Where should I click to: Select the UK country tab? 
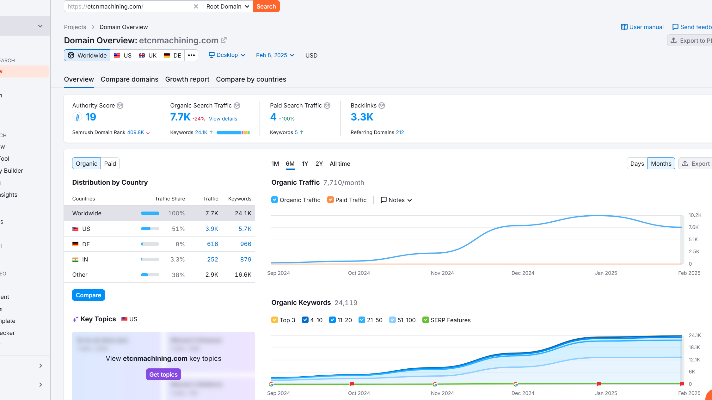148,55
